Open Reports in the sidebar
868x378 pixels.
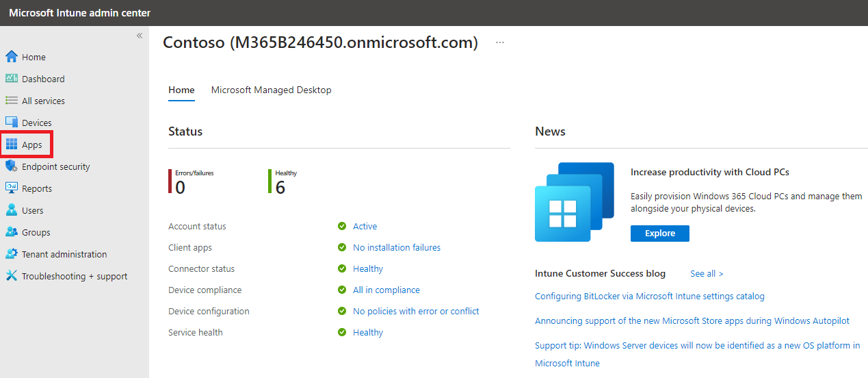37,188
